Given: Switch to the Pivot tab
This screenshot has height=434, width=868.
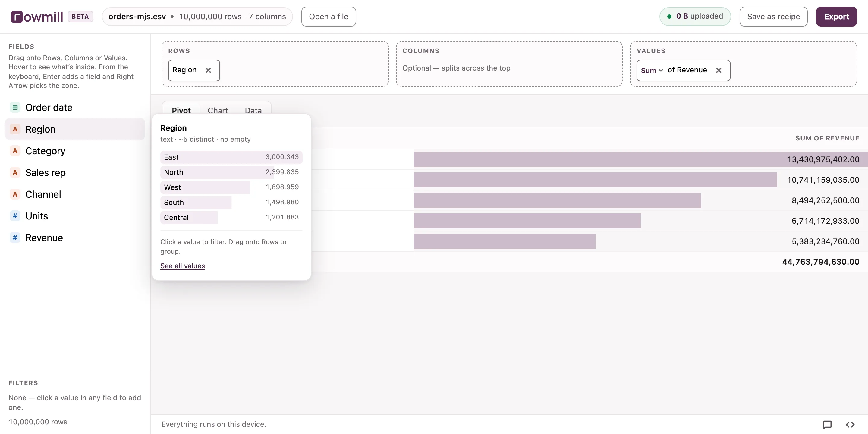Looking at the screenshot, I should (x=181, y=110).
